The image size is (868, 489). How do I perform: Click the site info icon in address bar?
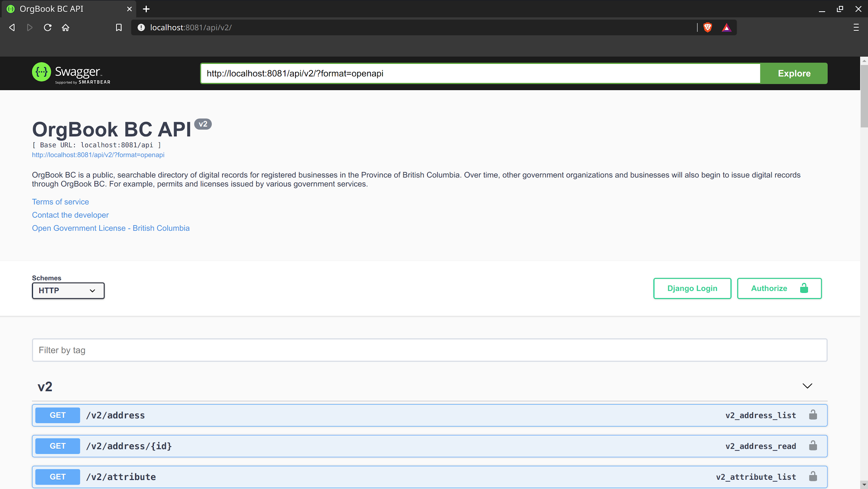141,27
